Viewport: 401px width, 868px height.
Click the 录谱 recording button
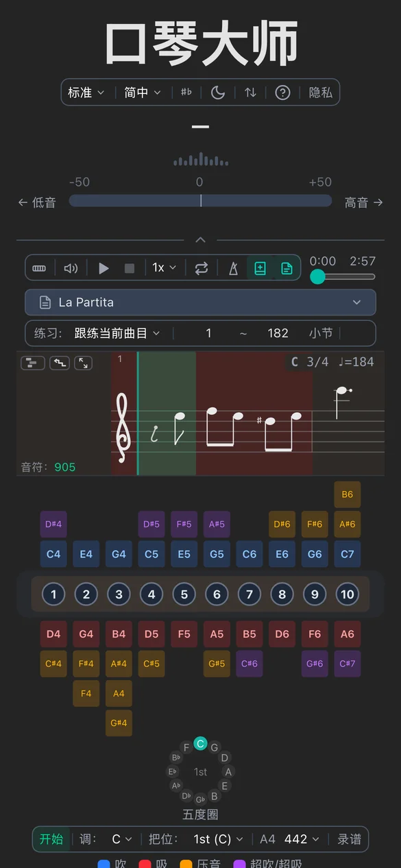tap(350, 839)
